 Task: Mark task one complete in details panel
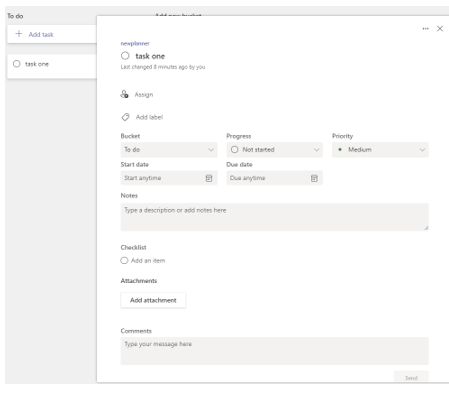pos(125,56)
